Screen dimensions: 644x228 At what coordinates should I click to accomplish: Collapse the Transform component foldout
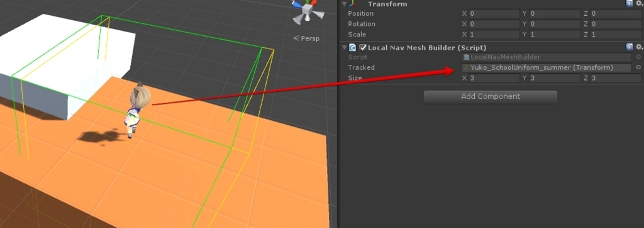(344, 4)
